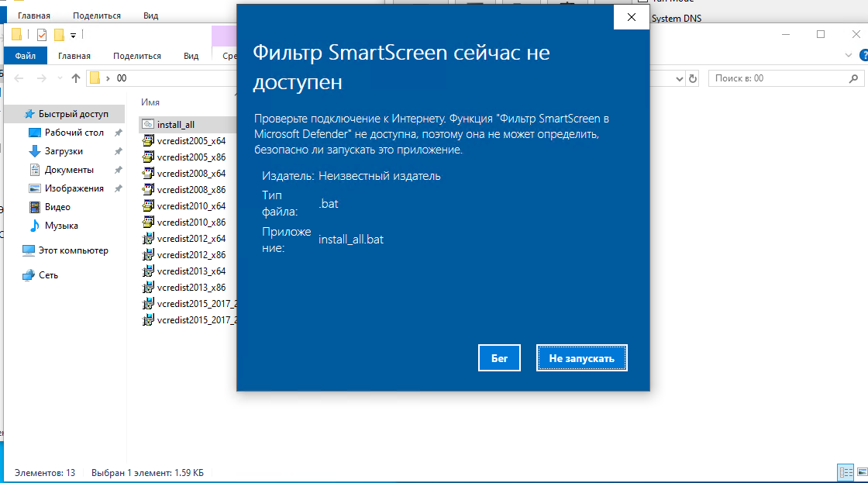Select file vcredist2008_x64
The width and height of the screenshot is (868, 483).
pyautogui.click(x=191, y=174)
